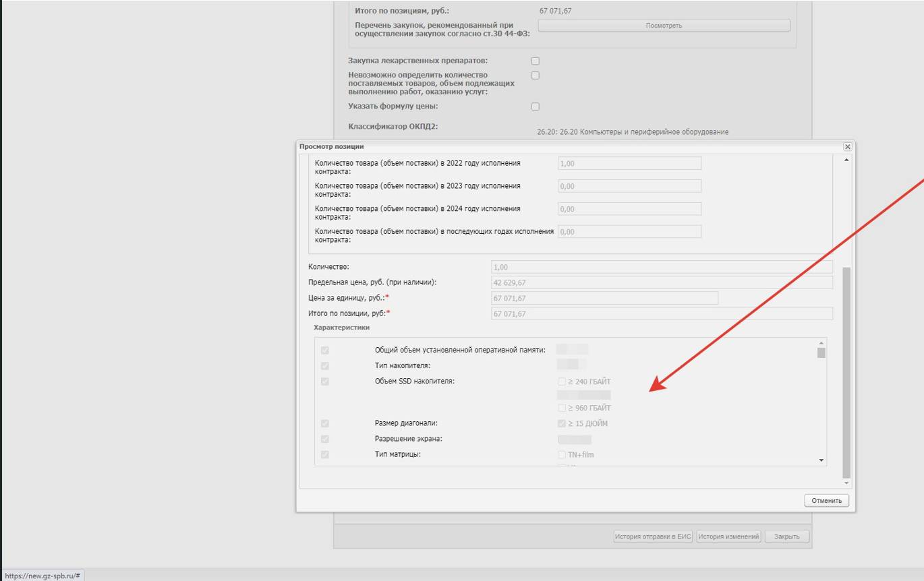Open История изменений
This screenshot has width=924, height=581.
[728, 537]
